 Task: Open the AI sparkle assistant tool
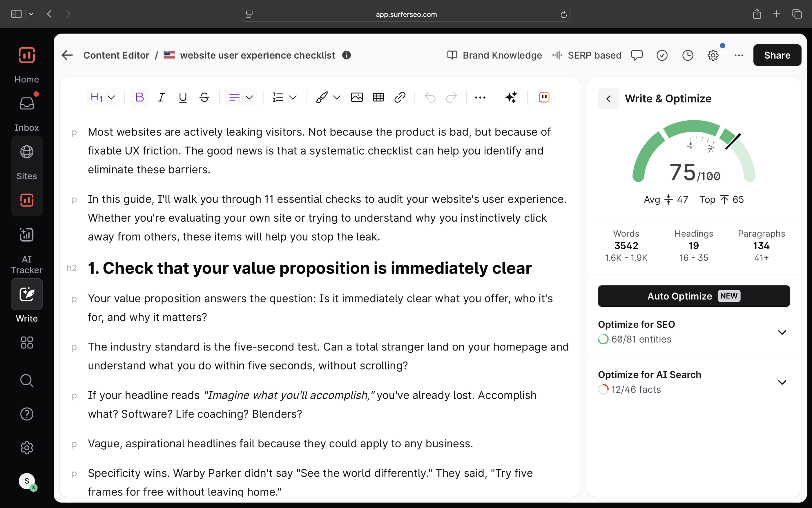pyautogui.click(x=511, y=97)
